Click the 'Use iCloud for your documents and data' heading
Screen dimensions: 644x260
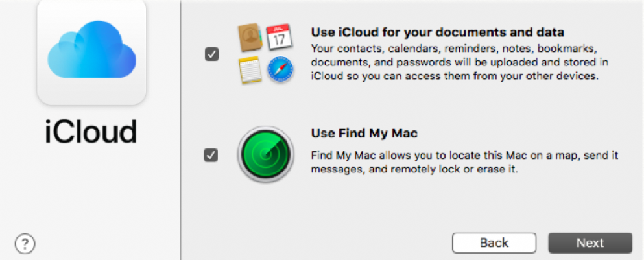tap(438, 32)
